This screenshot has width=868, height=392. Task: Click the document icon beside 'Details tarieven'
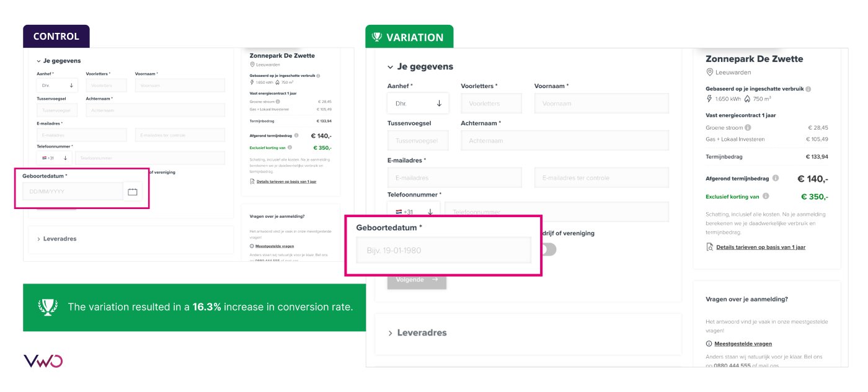710,246
